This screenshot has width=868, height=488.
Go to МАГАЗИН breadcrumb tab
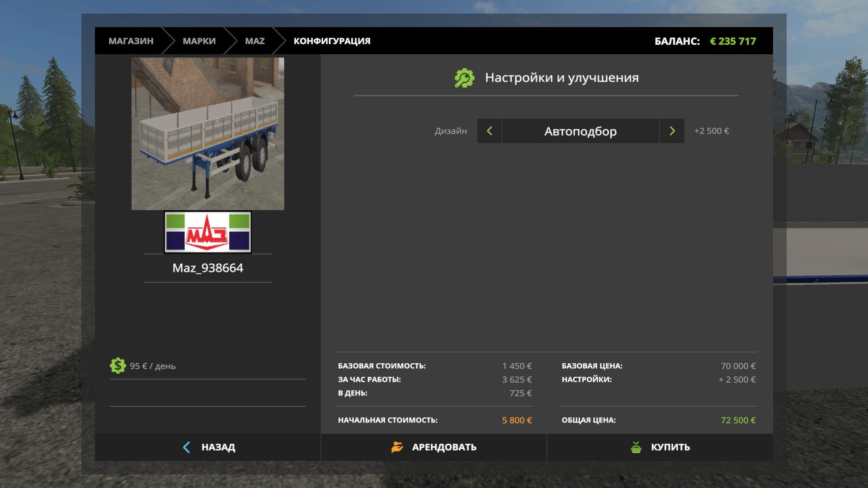pyautogui.click(x=131, y=41)
